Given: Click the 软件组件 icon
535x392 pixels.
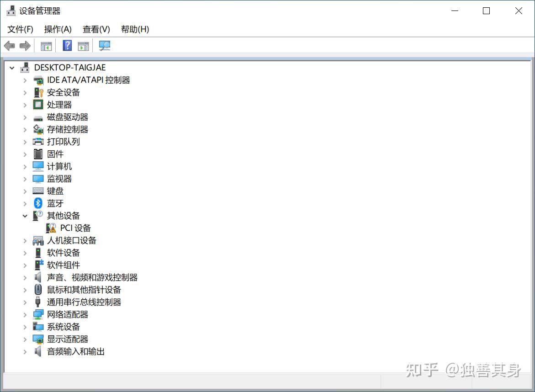Looking at the screenshot, I should point(39,265).
